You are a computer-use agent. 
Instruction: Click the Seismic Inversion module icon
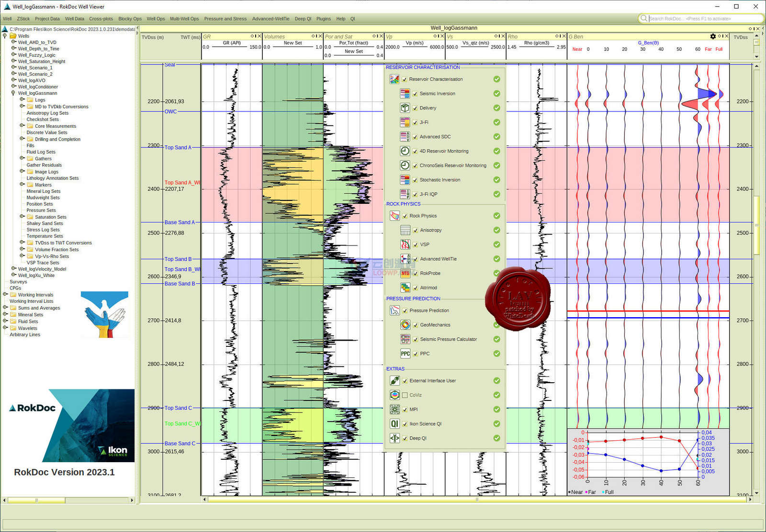coord(405,94)
